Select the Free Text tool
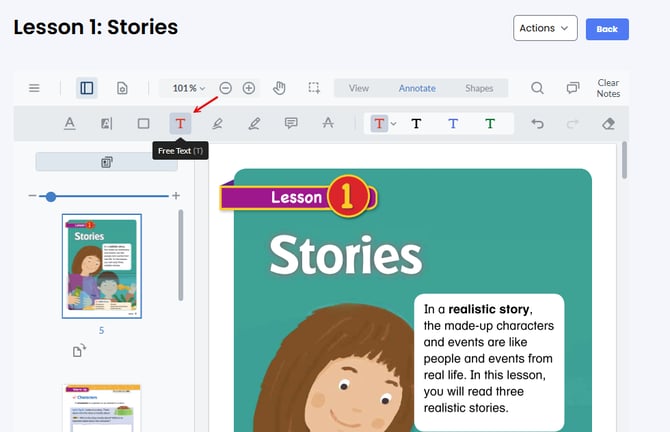The height and width of the screenshot is (432, 670). tap(180, 124)
